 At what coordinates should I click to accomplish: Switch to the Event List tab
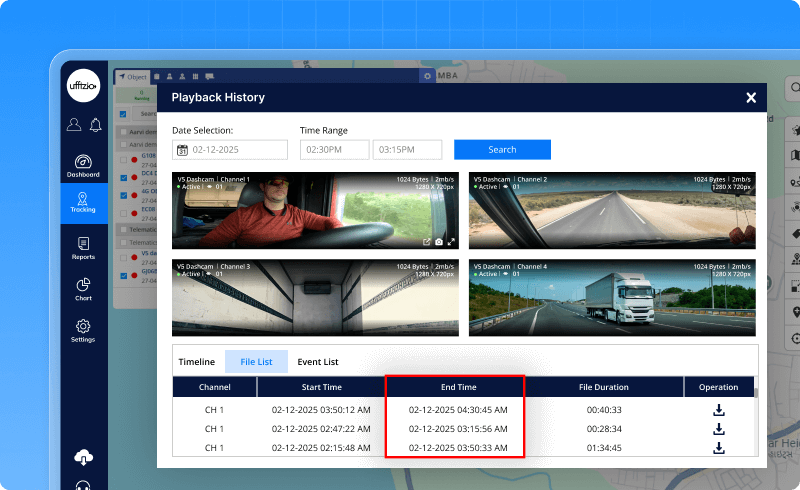[x=318, y=362]
